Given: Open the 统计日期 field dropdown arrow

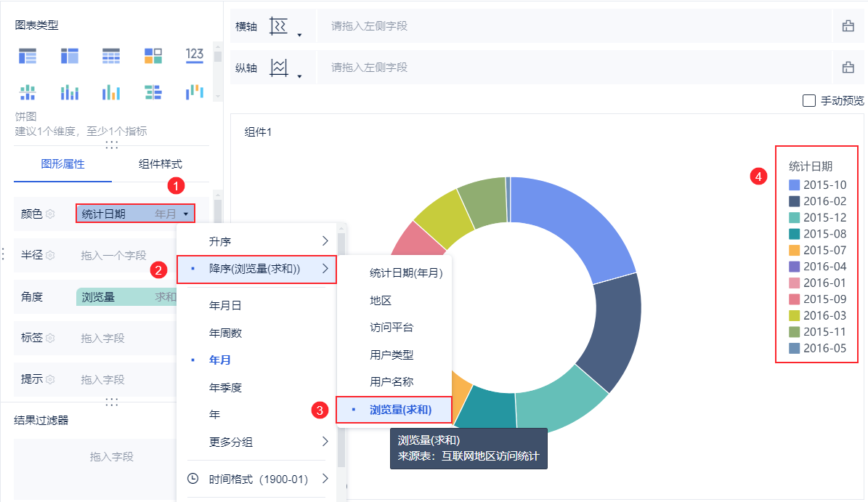Looking at the screenshot, I should [186, 214].
